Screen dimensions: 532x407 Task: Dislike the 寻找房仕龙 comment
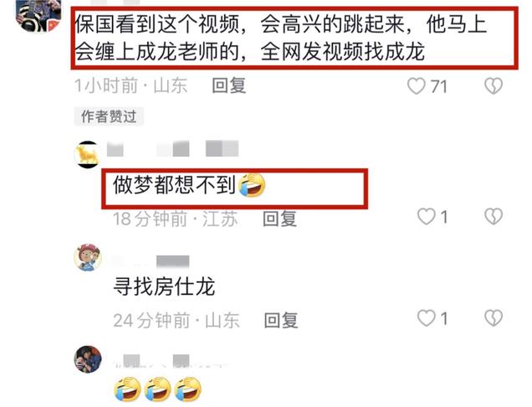(494, 318)
